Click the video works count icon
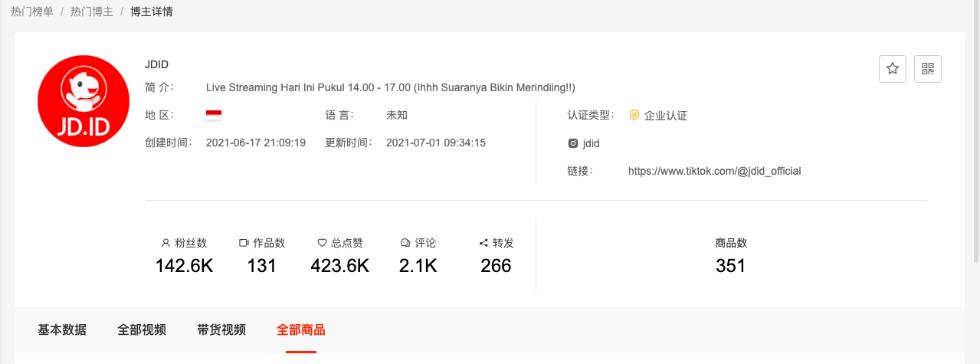 [244, 243]
